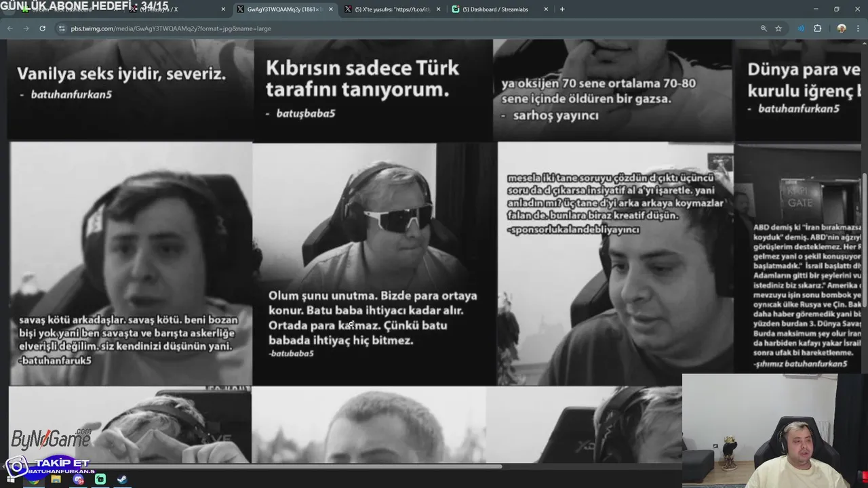The width and height of the screenshot is (868, 488).
Task: Click the attribution "-şıhımız batuhanfurkan5"
Action: click(x=800, y=364)
